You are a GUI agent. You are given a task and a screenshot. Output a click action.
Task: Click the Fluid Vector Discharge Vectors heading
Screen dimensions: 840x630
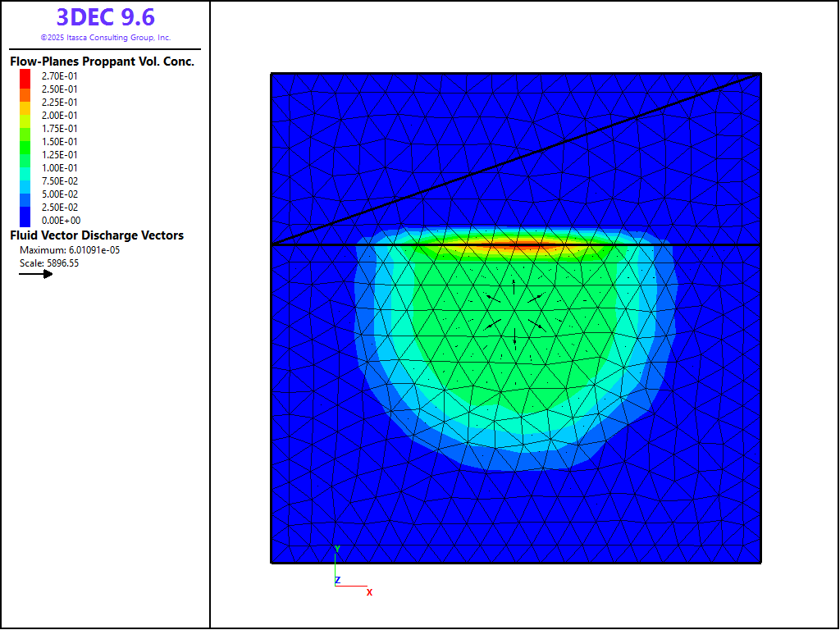97,235
